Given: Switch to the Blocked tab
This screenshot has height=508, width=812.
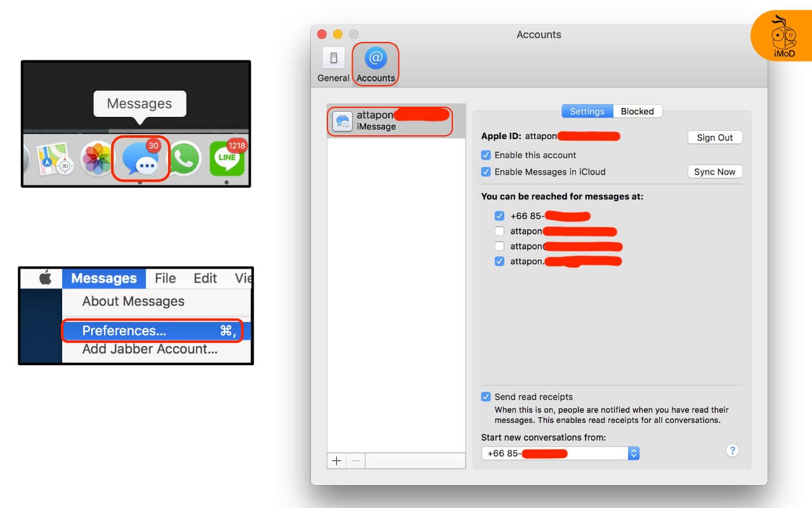Looking at the screenshot, I should tap(637, 110).
